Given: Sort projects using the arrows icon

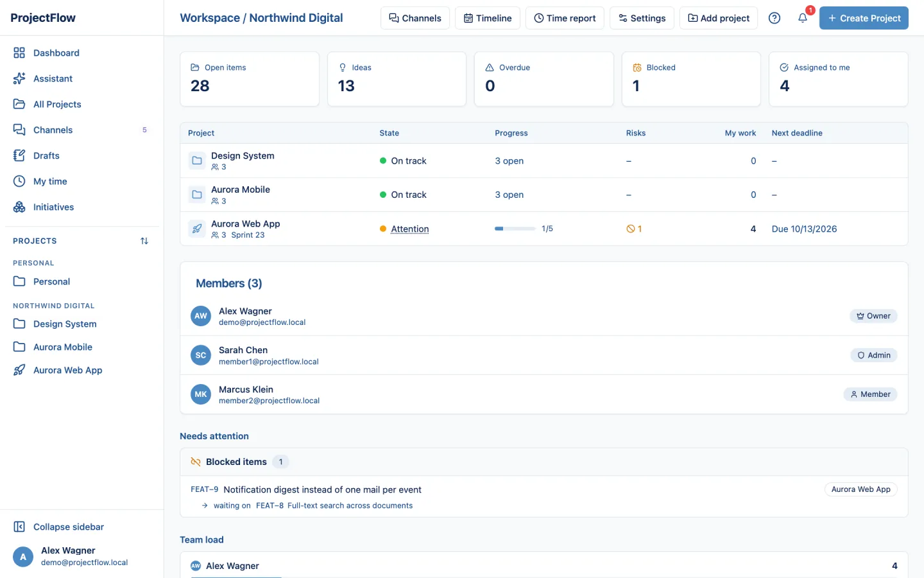Looking at the screenshot, I should (x=144, y=241).
